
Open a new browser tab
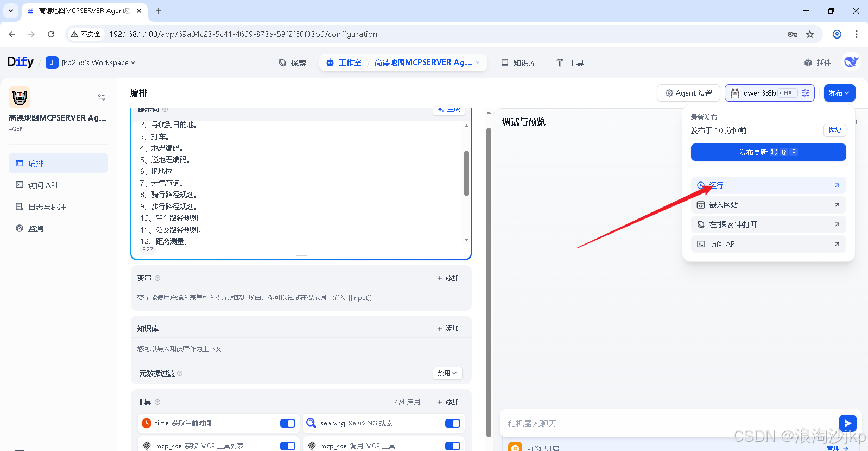(159, 11)
